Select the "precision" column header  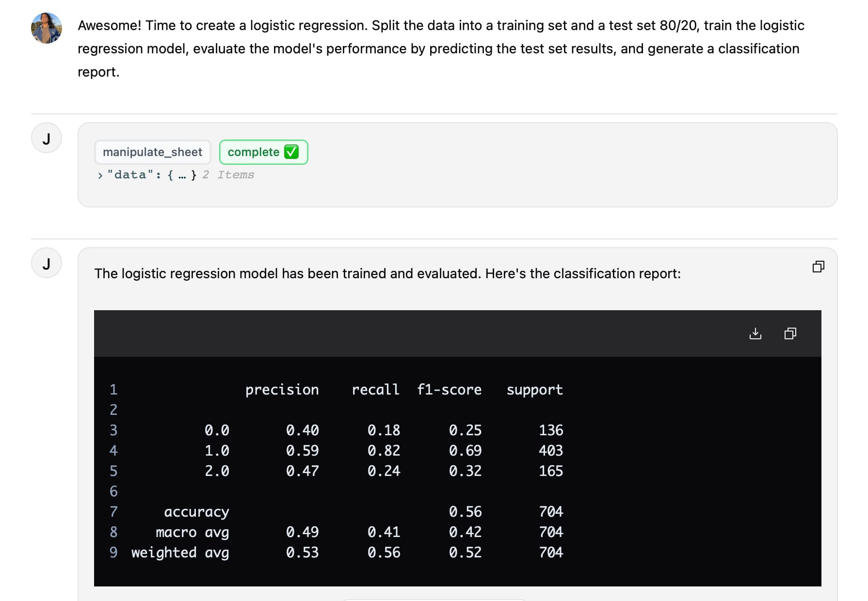tap(282, 390)
